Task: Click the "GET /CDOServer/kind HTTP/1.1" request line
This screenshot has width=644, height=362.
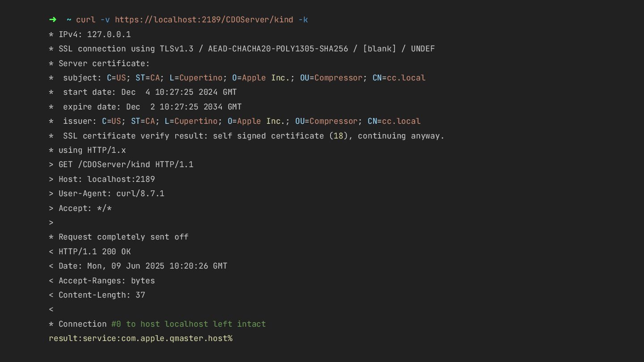Action: 126,164
